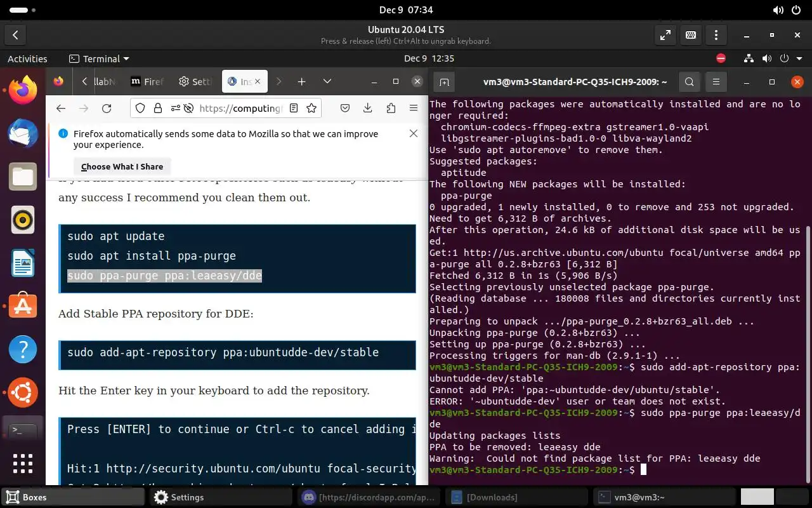Viewport: 812px width, 508px height.
Task: Switch to Settings window in the taskbar
Action: click(x=222, y=497)
